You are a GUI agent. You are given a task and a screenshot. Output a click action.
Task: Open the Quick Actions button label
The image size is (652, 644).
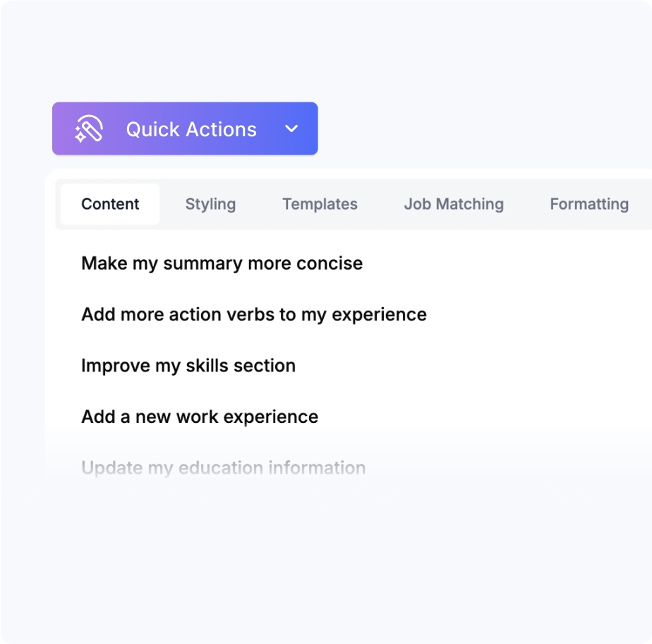tap(191, 129)
